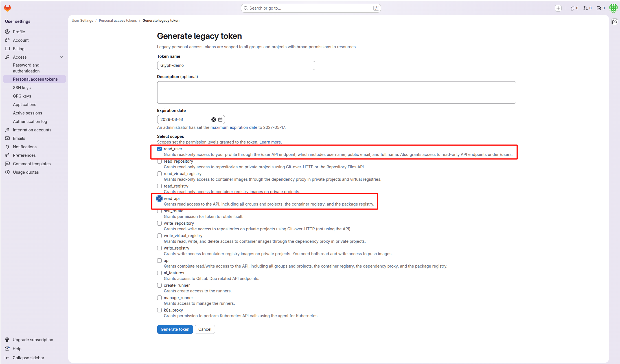The image size is (620, 364).
Task: Click the Usage quotas icon
Action: [x=8, y=172]
